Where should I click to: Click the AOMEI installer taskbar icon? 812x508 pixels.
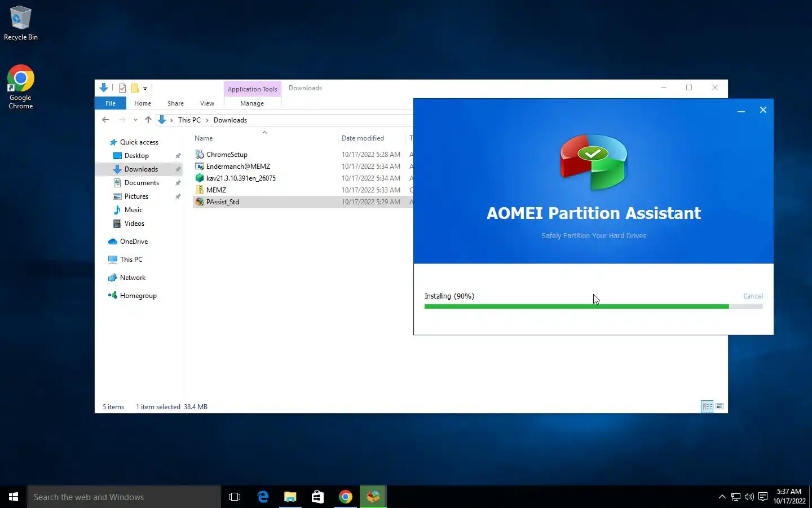click(x=373, y=497)
